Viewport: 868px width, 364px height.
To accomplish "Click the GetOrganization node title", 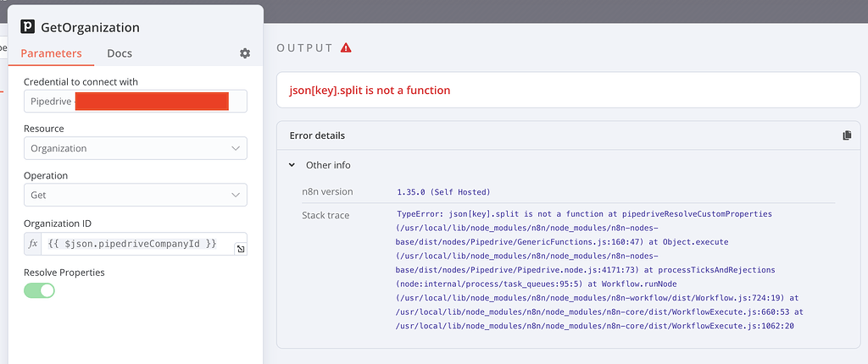I will click(x=90, y=27).
